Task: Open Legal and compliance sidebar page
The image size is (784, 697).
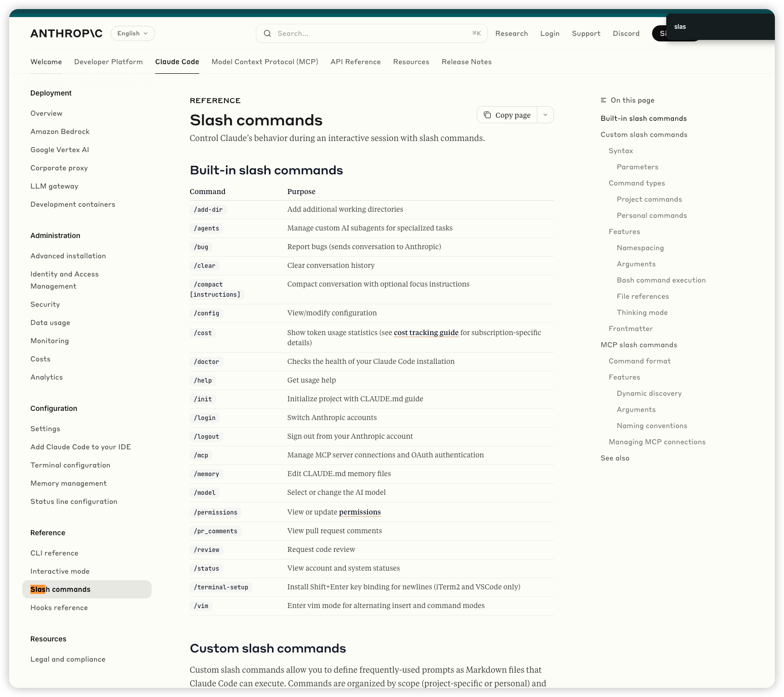Action: tap(68, 659)
